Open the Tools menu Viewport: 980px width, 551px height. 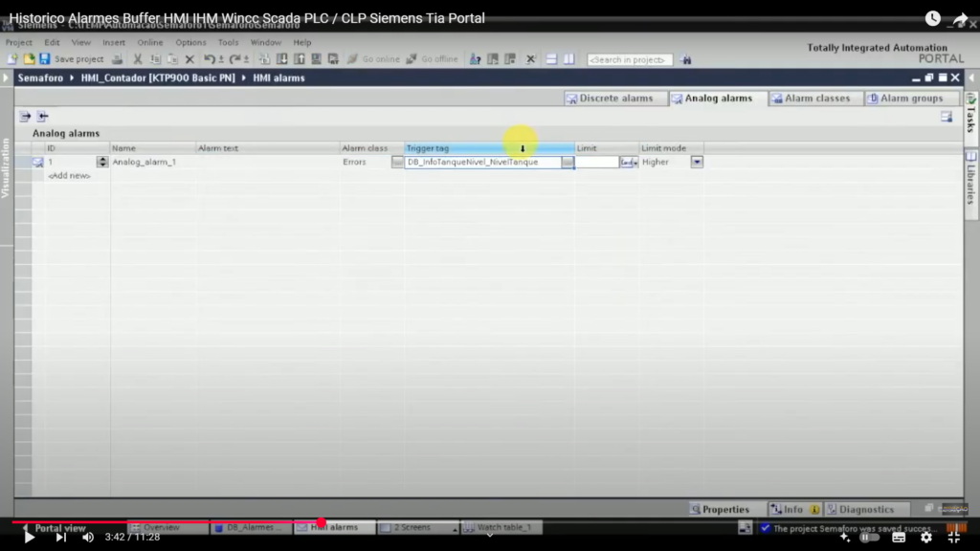[228, 42]
